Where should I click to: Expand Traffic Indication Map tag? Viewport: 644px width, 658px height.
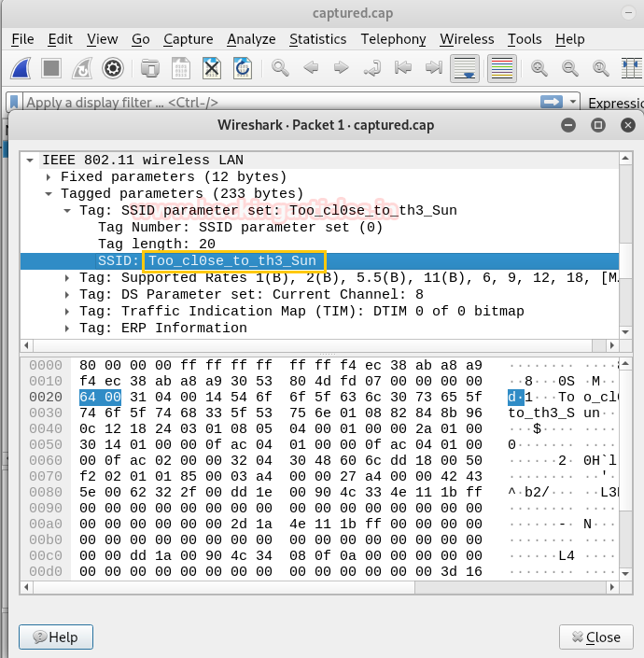click(67, 312)
